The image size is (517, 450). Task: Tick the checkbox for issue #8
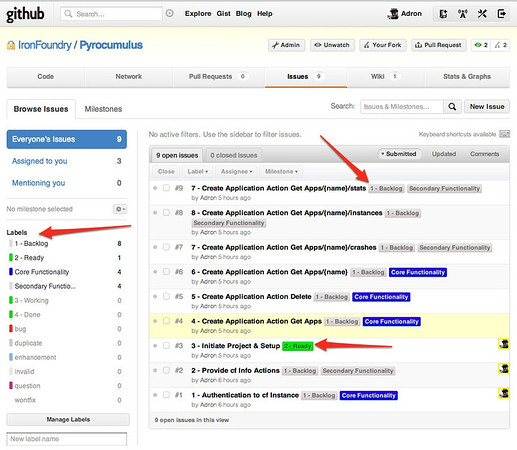(166, 213)
